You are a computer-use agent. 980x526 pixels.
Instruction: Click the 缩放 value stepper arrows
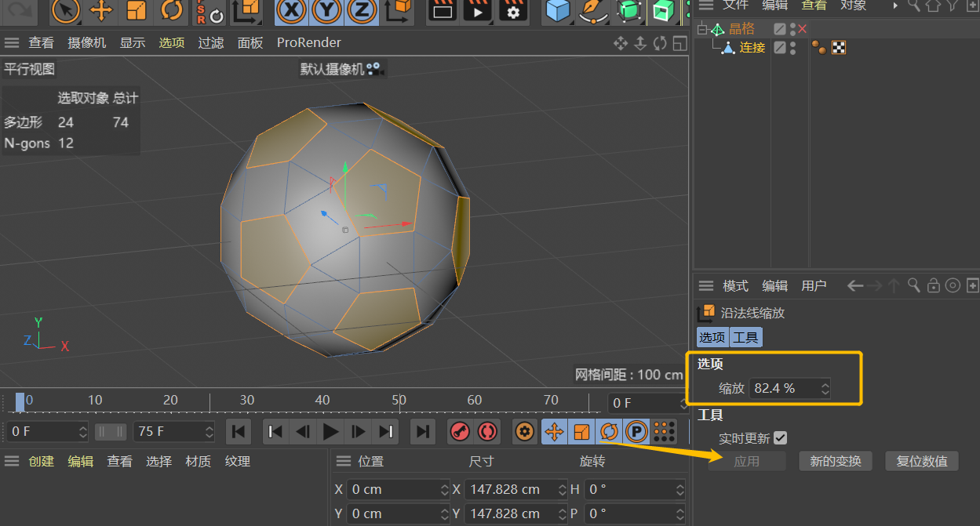825,388
